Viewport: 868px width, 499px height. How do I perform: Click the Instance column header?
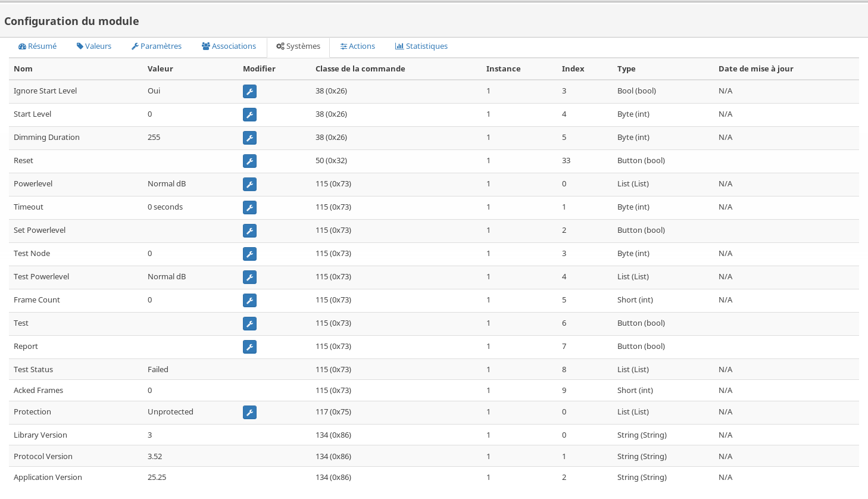504,69
